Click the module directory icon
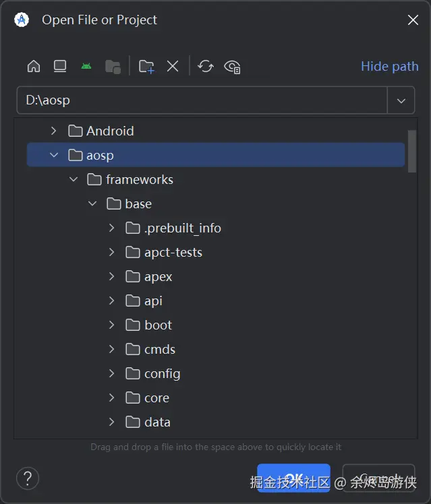The width and height of the screenshot is (431, 504). [113, 66]
